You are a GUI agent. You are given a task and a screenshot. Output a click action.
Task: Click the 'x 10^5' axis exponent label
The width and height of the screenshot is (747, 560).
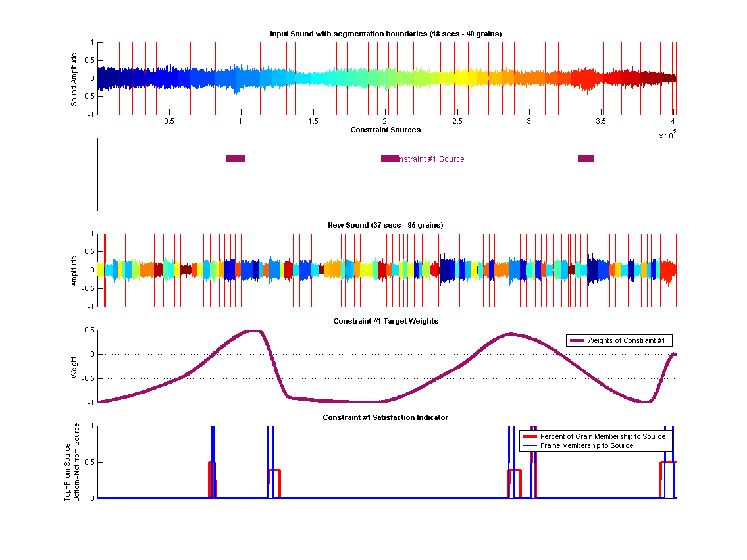(667, 135)
